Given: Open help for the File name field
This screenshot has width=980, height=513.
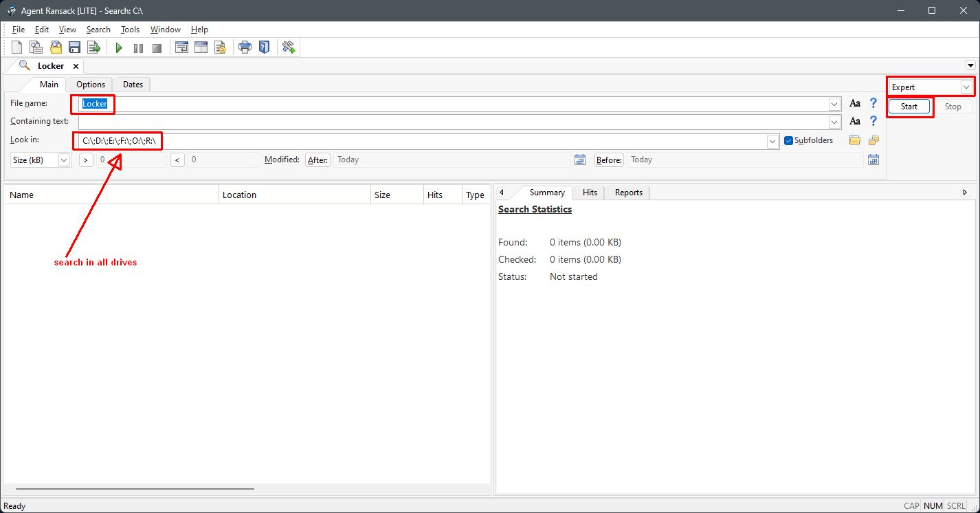Looking at the screenshot, I should click(x=873, y=103).
